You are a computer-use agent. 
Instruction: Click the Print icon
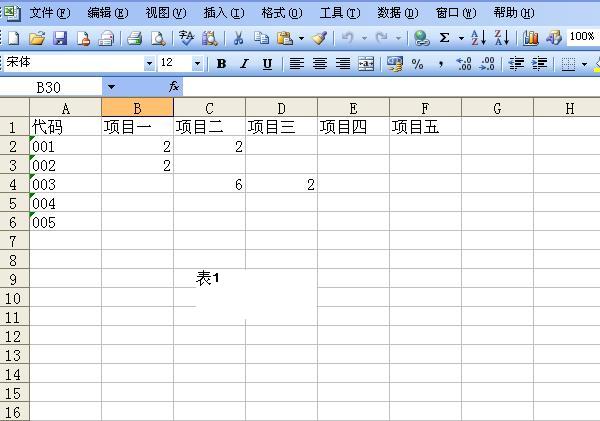[134, 38]
